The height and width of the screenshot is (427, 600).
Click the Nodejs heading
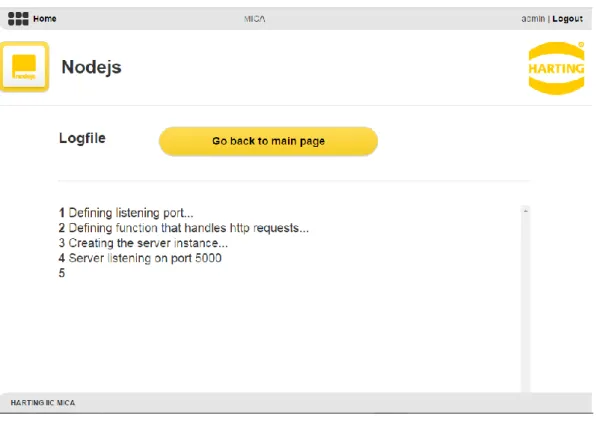pyautogui.click(x=91, y=67)
